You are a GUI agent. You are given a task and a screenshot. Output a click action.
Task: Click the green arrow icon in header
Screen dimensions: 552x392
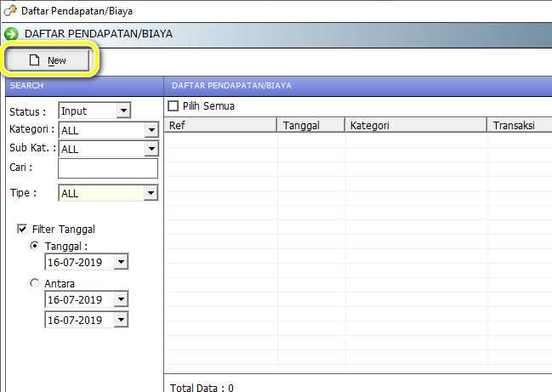11,34
